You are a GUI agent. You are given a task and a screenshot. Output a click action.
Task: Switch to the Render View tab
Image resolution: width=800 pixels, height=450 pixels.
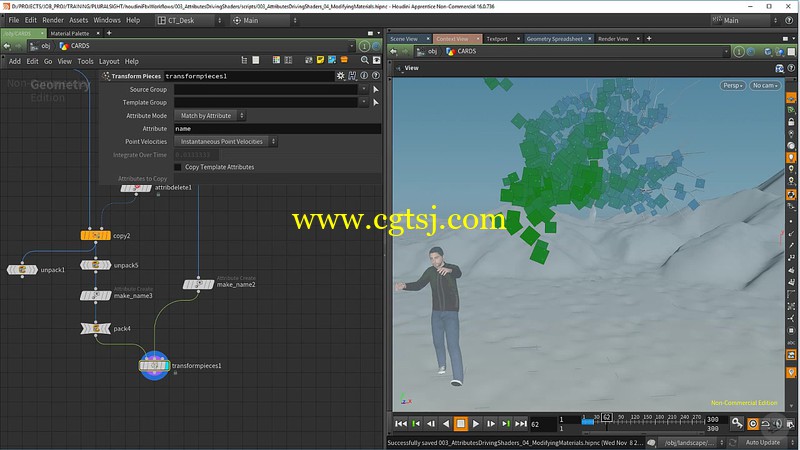click(613, 39)
